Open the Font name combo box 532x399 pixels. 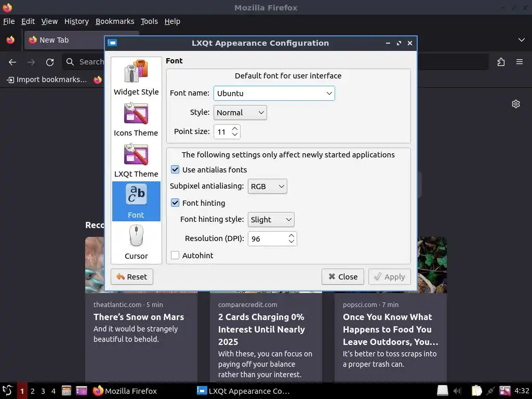pos(274,94)
